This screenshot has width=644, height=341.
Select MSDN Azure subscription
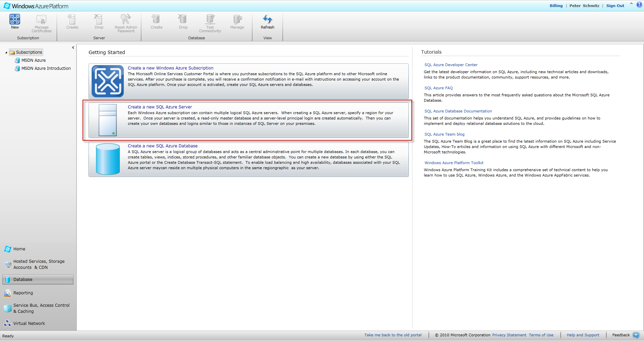(34, 60)
